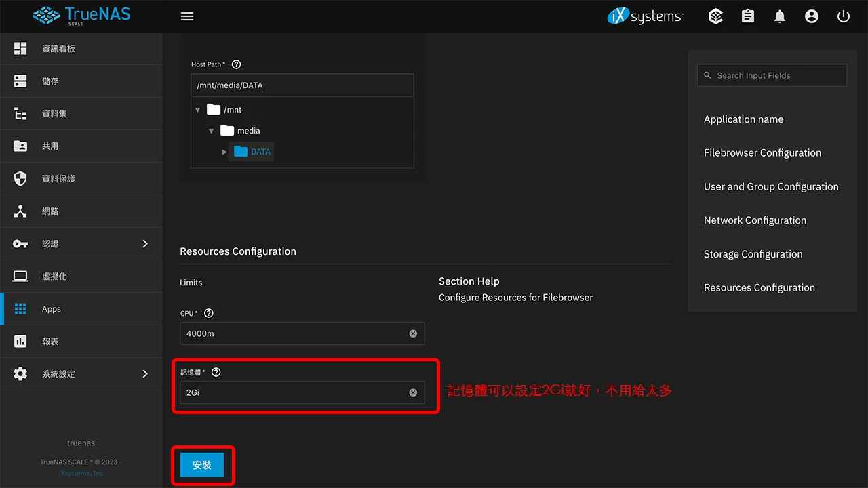Click the Search Input Fields box
This screenshot has height=488, width=868.
(x=772, y=75)
